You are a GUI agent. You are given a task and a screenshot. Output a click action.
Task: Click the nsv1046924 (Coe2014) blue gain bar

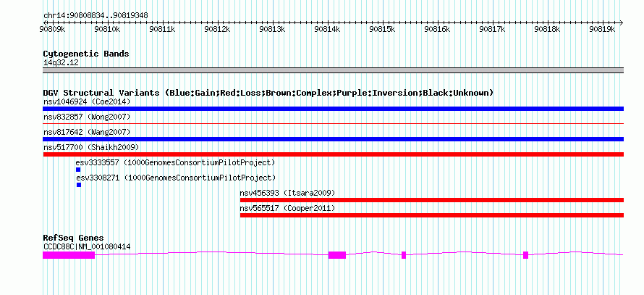click(333, 109)
